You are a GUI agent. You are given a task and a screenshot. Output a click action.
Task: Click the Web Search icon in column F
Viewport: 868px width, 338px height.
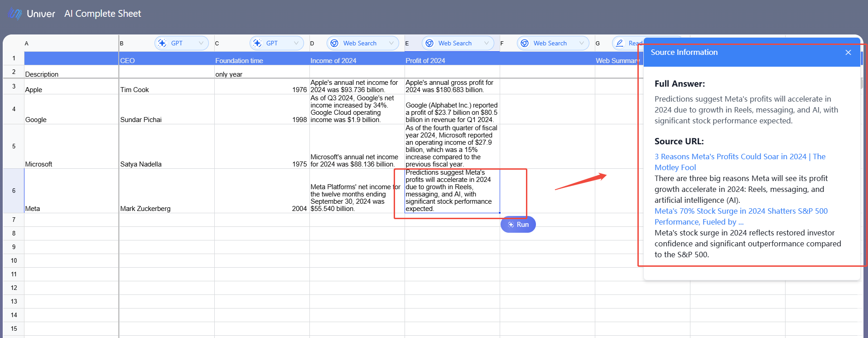point(525,43)
